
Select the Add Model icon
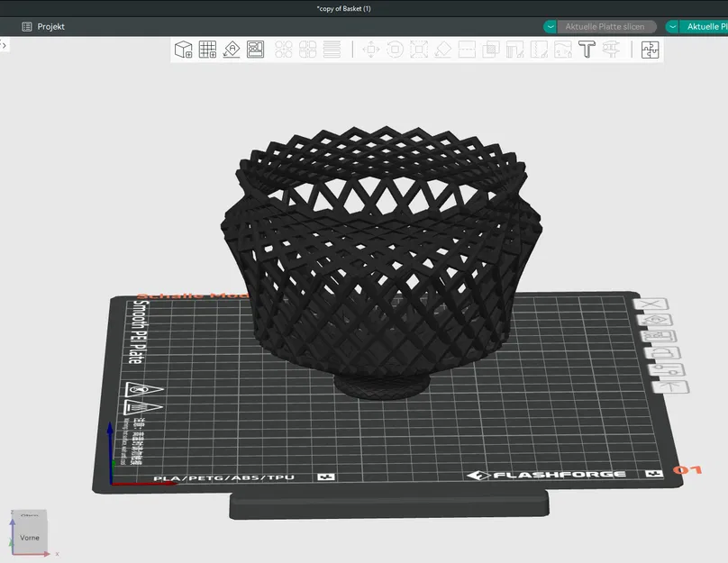point(183,50)
